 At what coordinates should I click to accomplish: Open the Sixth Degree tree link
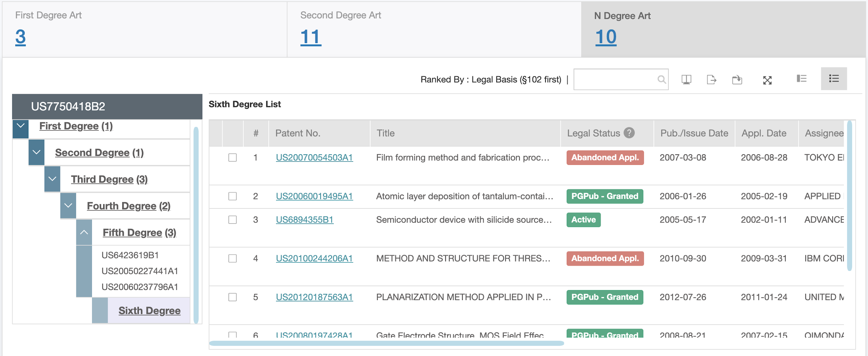(x=149, y=311)
